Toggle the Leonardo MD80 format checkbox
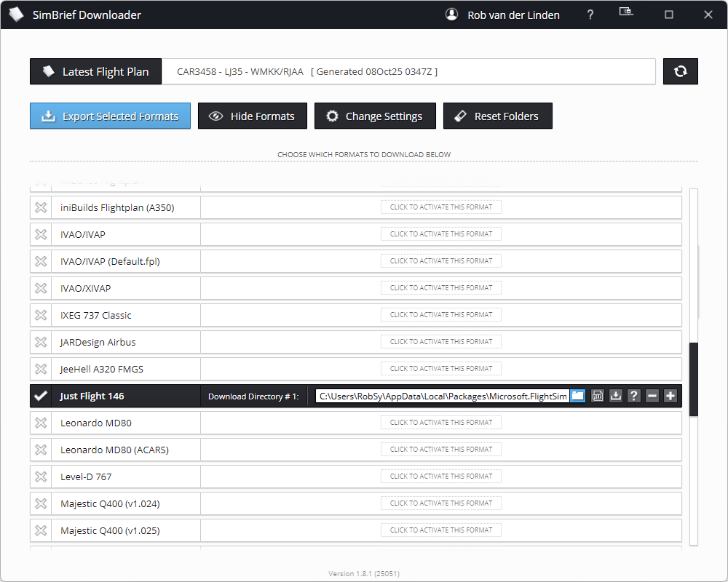The image size is (728, 582). [x=41, y=423]
